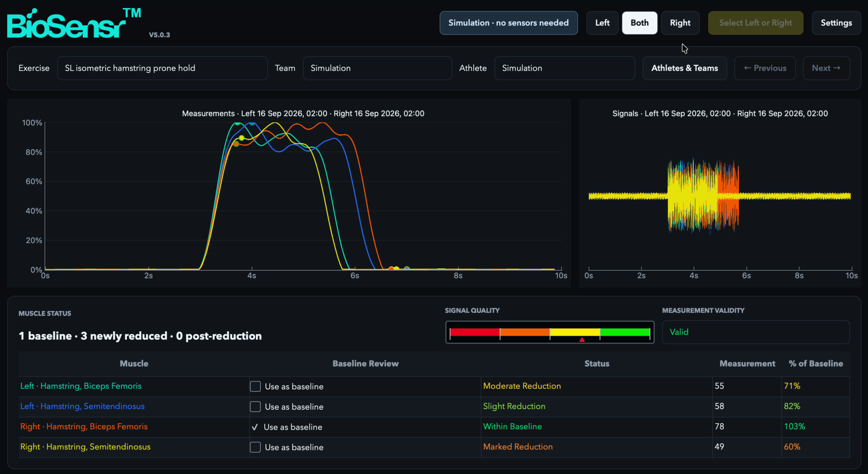Click the Simulation no sensors needed button
The image size is (868, 474).
point(509,23)
